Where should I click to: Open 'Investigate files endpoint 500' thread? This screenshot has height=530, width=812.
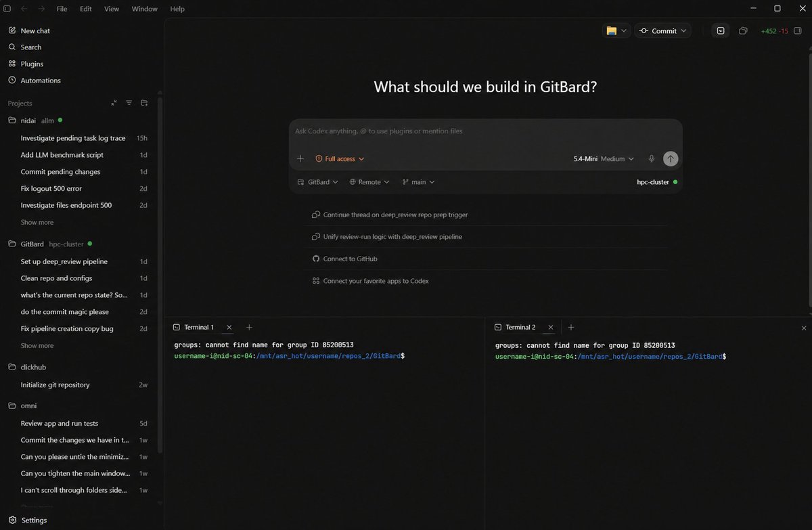(66, 205)
